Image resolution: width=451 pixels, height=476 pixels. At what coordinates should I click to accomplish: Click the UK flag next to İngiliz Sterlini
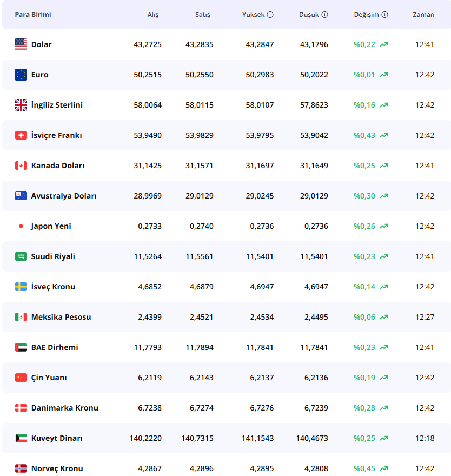(x=21, y=105)
